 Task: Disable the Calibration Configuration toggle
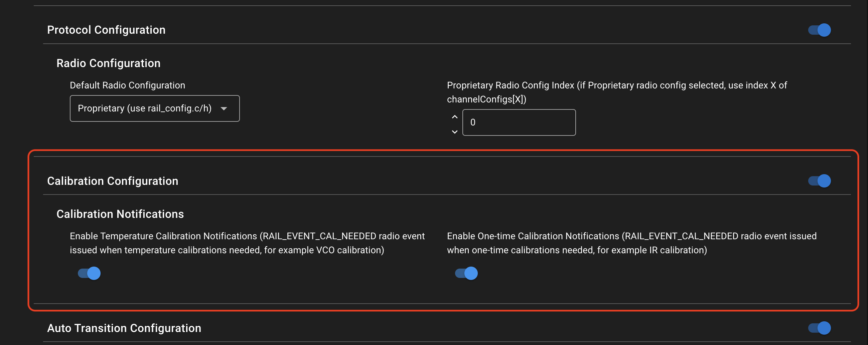(820, 181)
